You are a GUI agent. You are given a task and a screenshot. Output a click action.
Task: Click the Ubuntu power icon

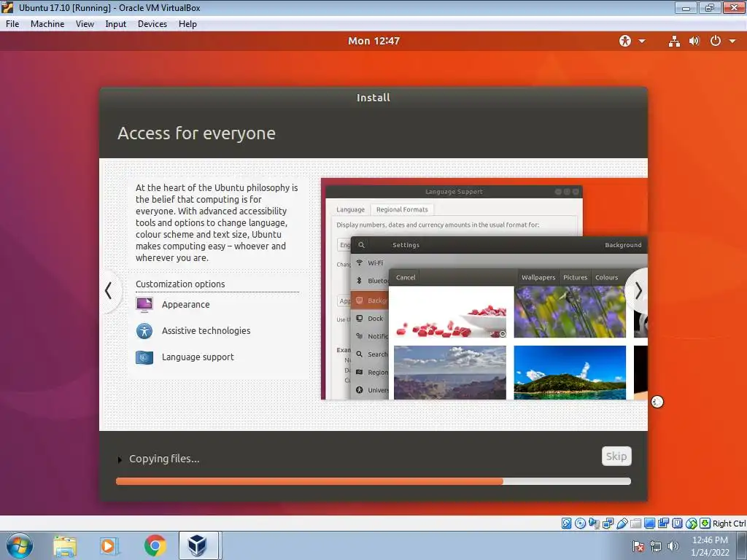point(715,41)
